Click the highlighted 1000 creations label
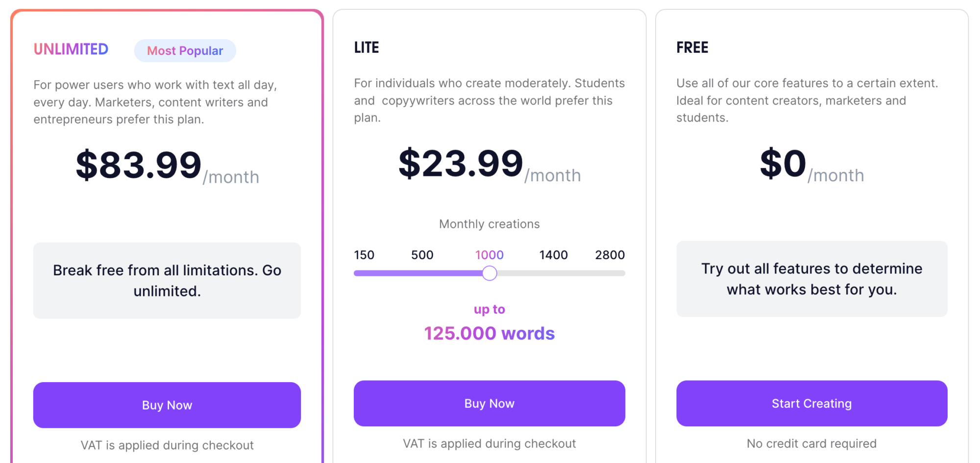The height and width of the screenshot is (463, 980). tap(489, 255)
